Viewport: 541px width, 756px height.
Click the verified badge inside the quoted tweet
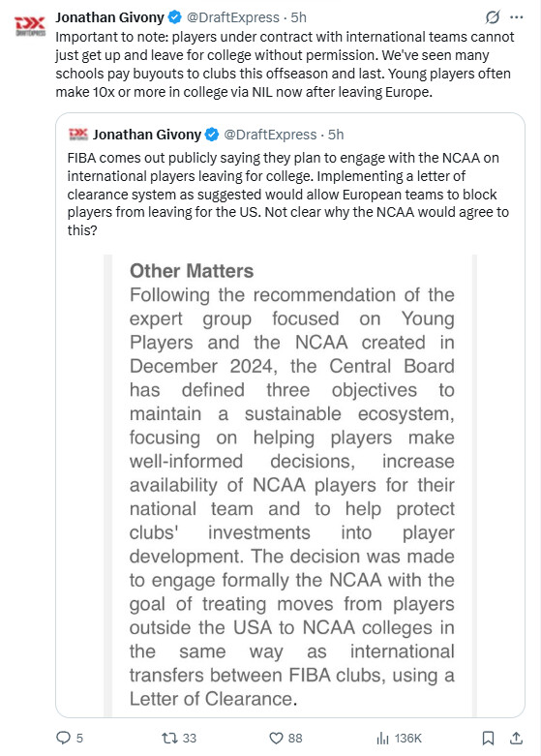click(212, 134)
